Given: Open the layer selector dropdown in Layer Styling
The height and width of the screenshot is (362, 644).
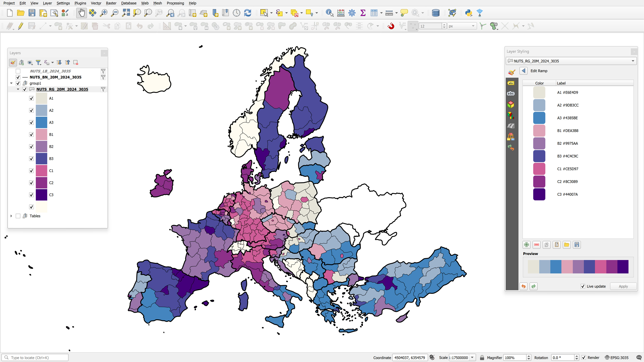Looking at the screenshot, I should click(x=572, y=61).
